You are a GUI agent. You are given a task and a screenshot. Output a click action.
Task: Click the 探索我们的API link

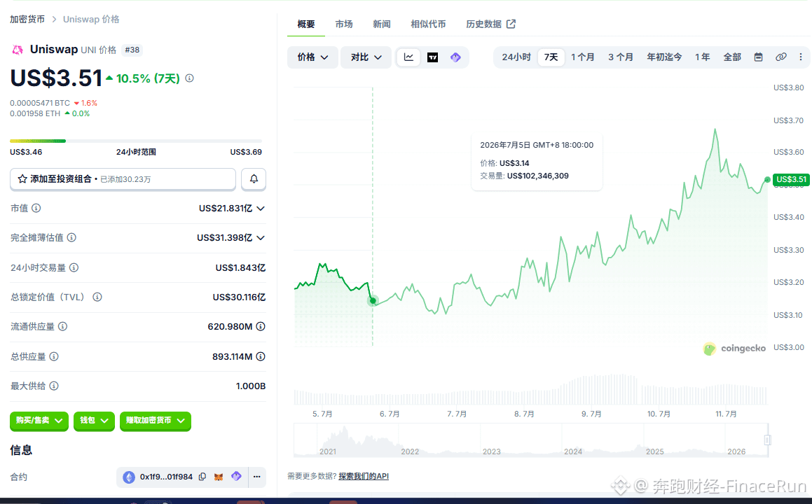coord(364,476)
